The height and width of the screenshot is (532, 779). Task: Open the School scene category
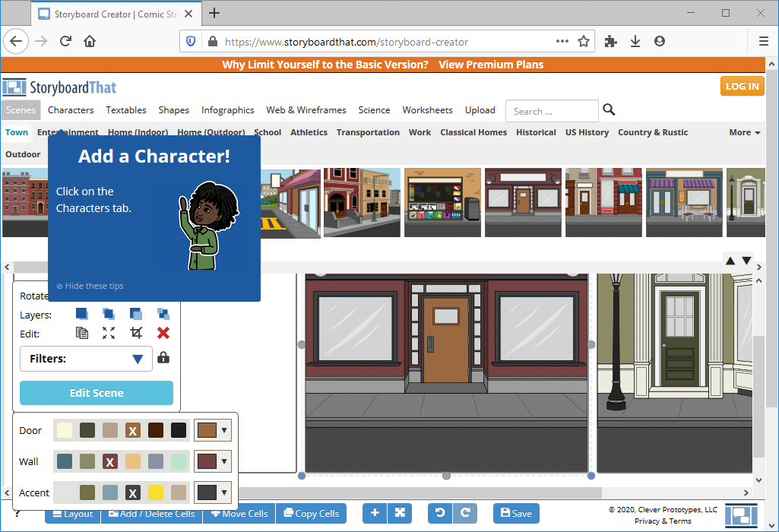click(x=268, y=132)
